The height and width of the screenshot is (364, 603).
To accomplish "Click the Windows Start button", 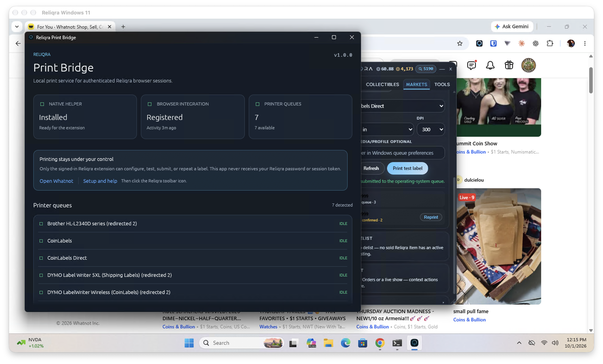I will [x=189, y=343].
